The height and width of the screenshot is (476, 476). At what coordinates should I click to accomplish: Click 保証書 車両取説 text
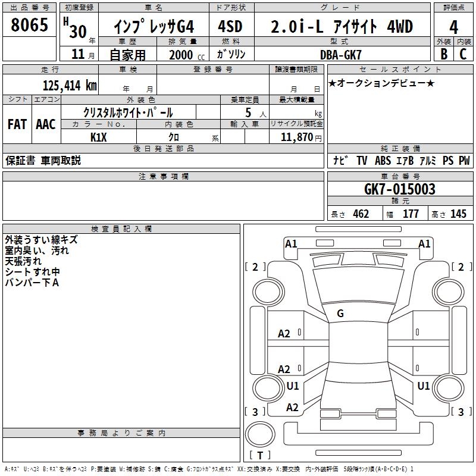coord(43,160)
